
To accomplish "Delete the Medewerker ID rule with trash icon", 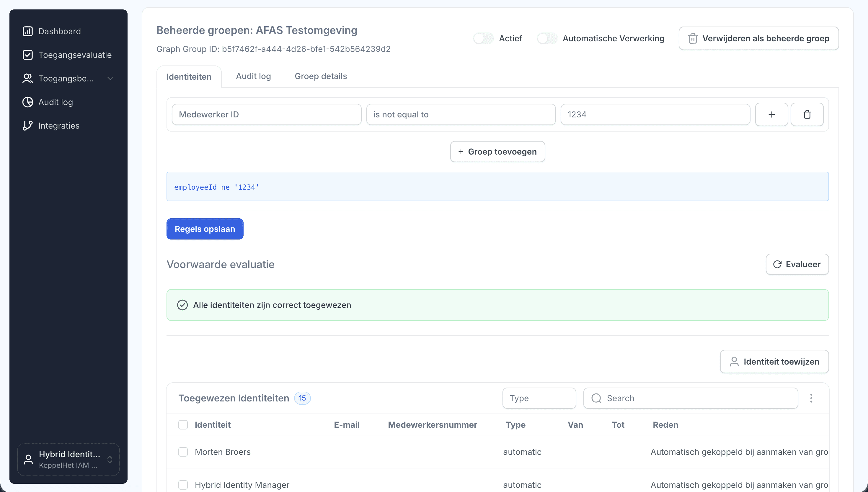I will (x=807, y=114).
